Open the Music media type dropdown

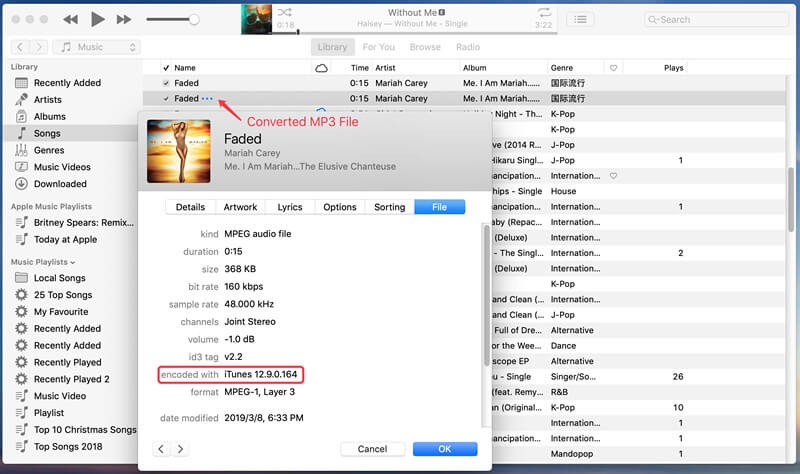click(98, 47)
